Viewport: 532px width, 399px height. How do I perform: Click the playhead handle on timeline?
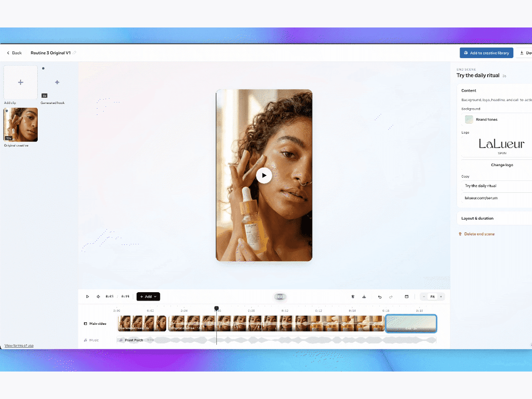(216, 308)
